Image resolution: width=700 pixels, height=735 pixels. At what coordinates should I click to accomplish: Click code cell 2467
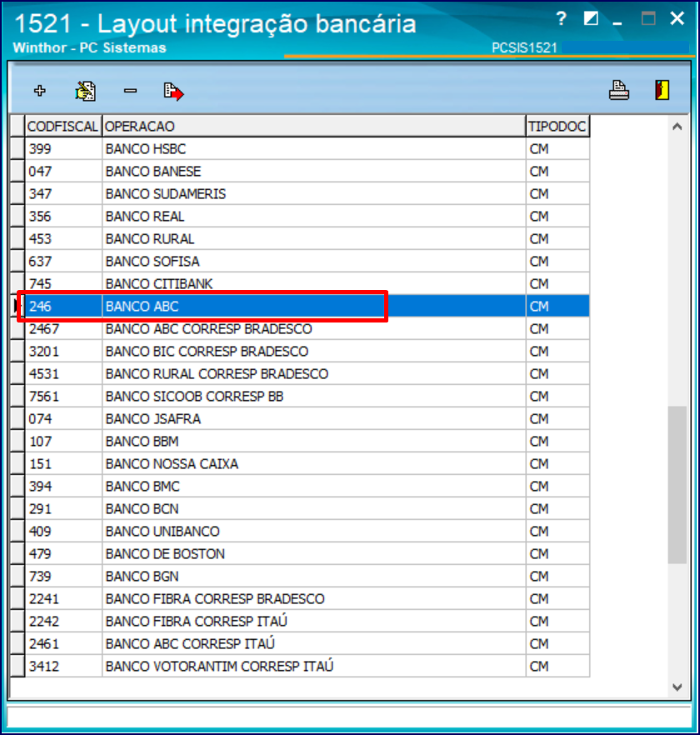point(63,329)
